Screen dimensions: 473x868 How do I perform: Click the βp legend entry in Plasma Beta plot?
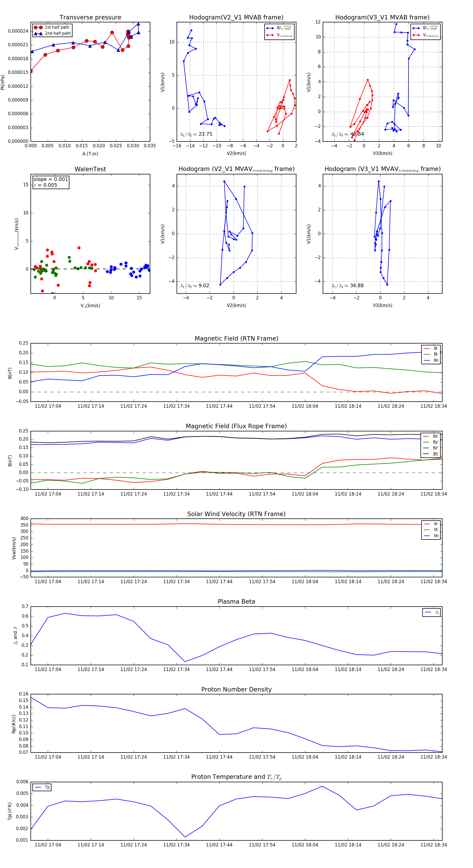[x=432, y=612]
